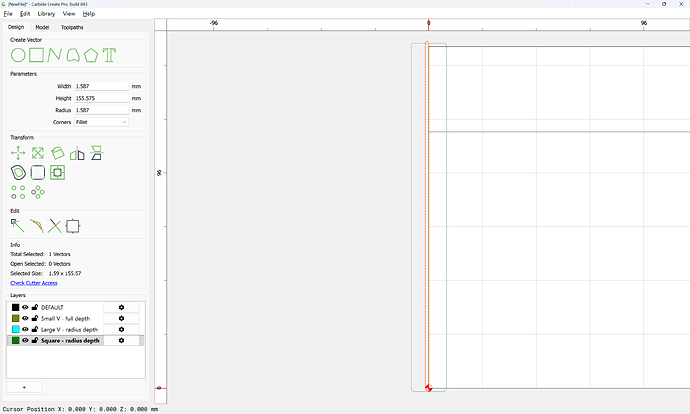Open the Help menu
Viewport: 690px width, 414px height.
coord(88,14)
